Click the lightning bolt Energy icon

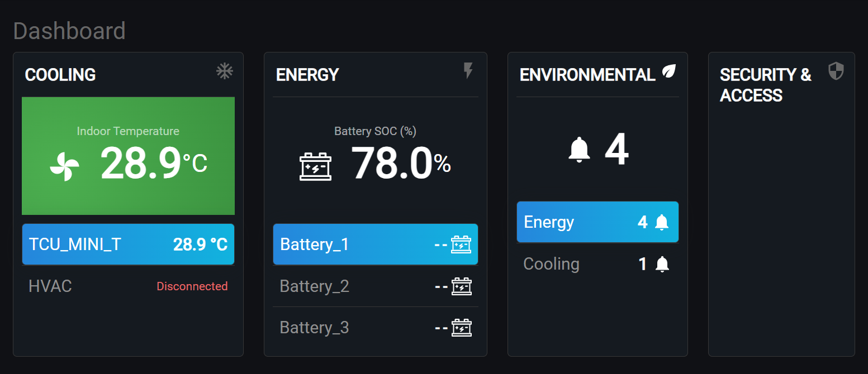point(468,71)
